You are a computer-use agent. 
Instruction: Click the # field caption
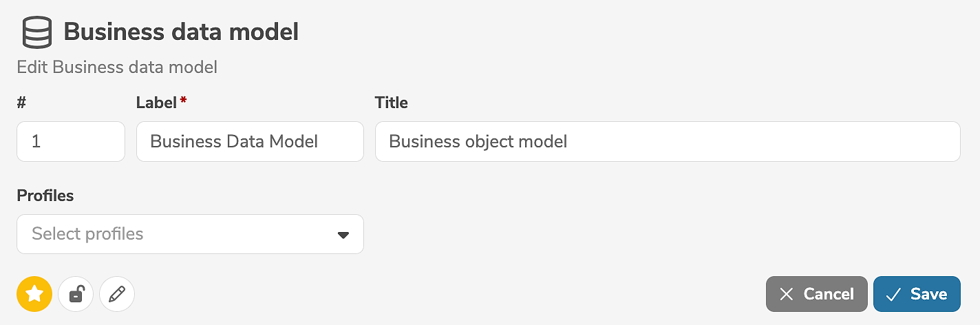(x=21, y=103)
